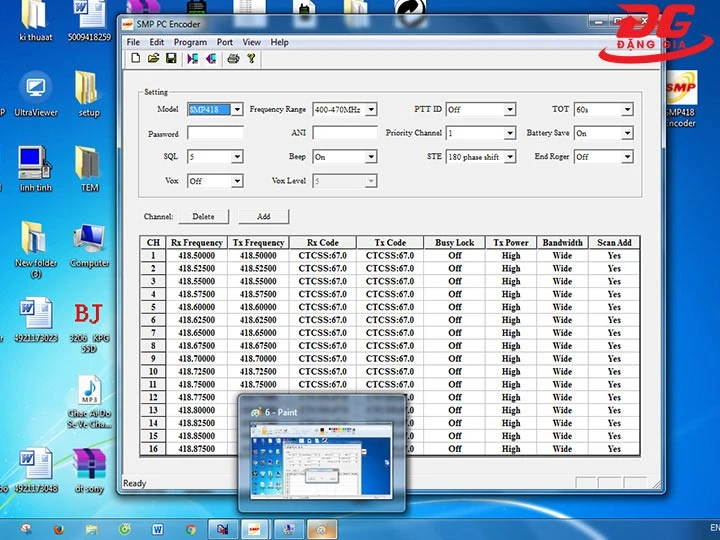This screenshot has height=540, width=720.
Task: Expand the TOT dropdown
Action: click(x=627, y=109)
